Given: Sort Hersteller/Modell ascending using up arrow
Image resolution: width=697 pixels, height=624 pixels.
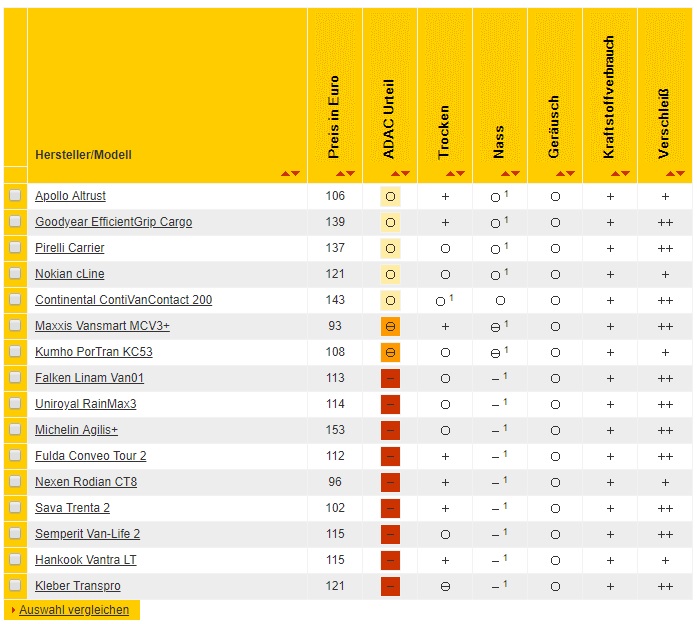Looking at the screenshot, I should coord(285,173).
